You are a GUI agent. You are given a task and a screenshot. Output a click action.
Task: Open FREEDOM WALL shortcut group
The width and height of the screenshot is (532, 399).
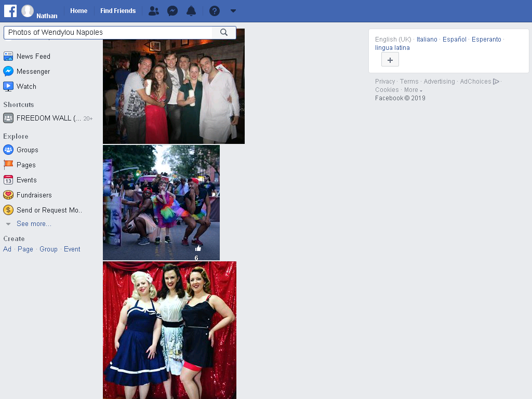point(48,118)
